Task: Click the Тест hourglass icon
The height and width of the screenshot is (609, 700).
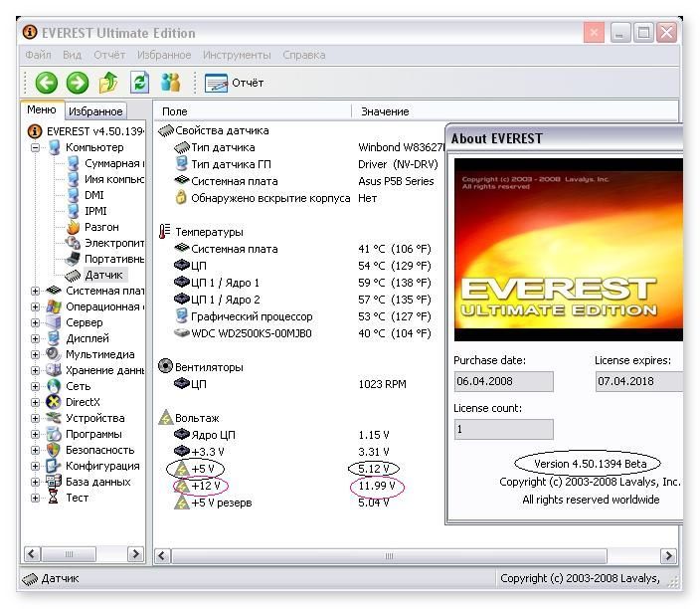Action: 54,498
